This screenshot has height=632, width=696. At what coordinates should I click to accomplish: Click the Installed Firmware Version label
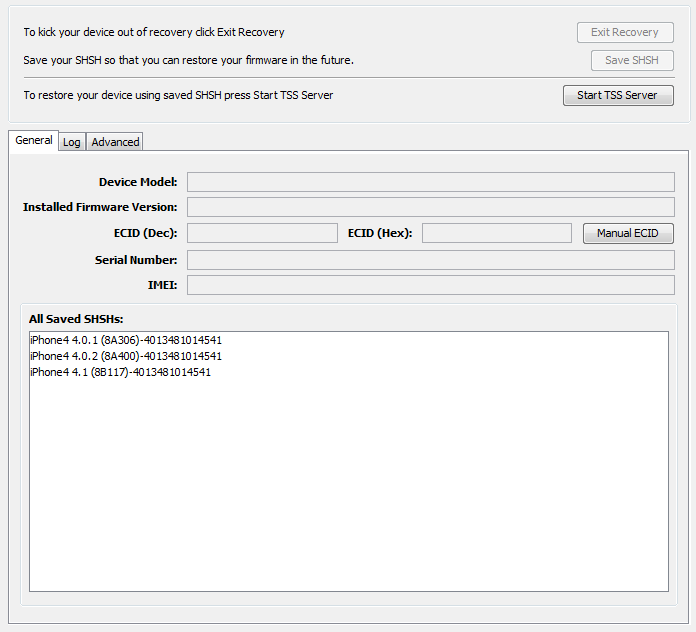coord(100,207)
